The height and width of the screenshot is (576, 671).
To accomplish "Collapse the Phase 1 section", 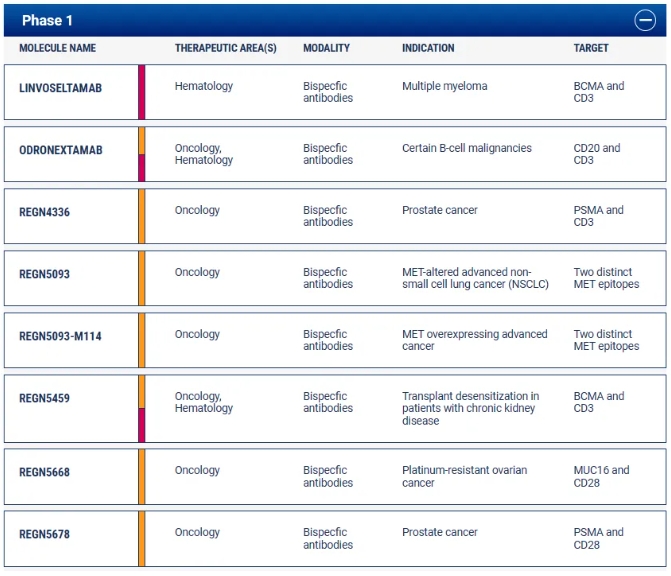I will tap(645, 20).
